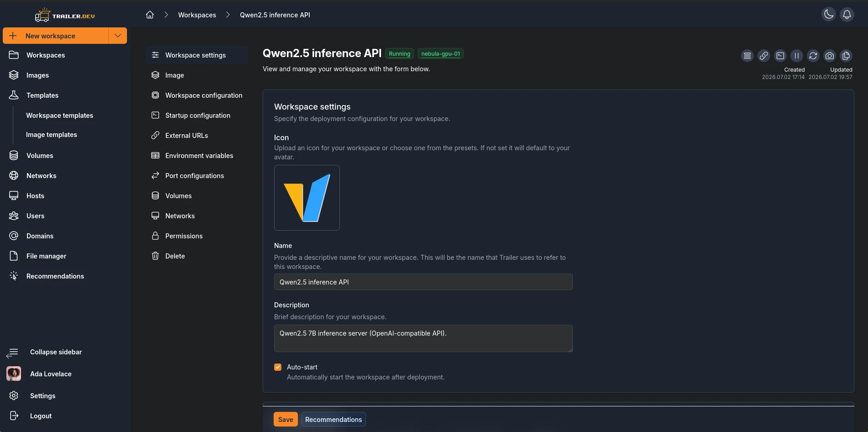Take a workspace snapshot with camera icon
The height and width of the screenshot is (432, 868).
point(830,56)
